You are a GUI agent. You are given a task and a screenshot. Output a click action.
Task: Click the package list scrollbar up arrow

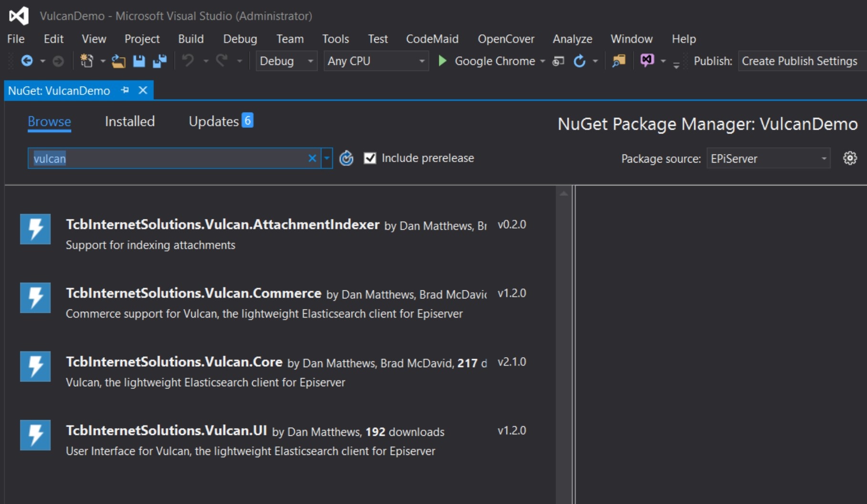tap(563, 193)
